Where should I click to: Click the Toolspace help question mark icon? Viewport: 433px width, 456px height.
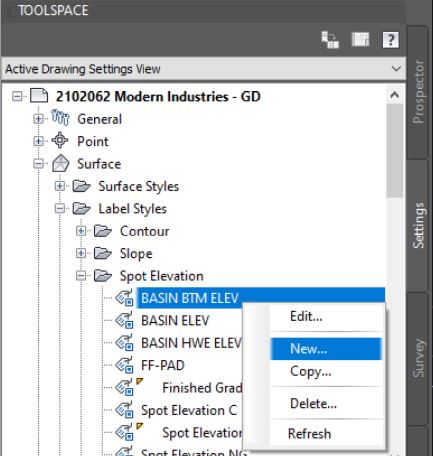[390, 40]
